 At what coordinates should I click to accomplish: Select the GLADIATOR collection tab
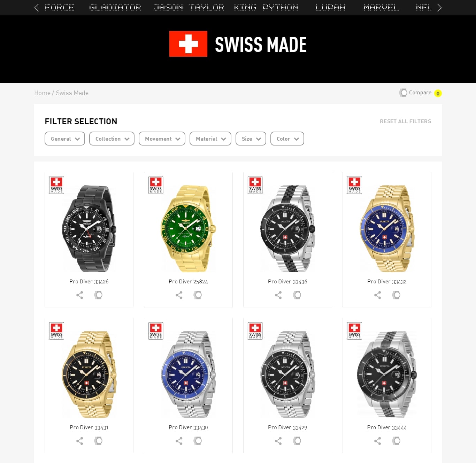[x=115, y=7]
